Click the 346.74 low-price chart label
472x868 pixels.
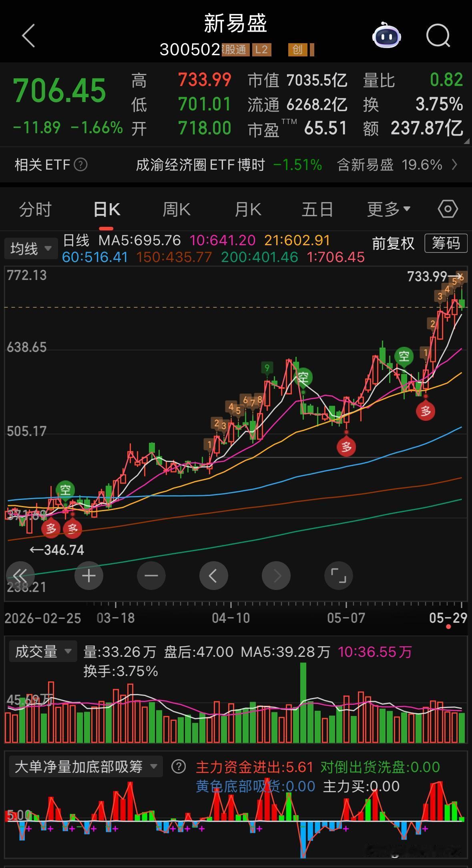click(64, 550)
